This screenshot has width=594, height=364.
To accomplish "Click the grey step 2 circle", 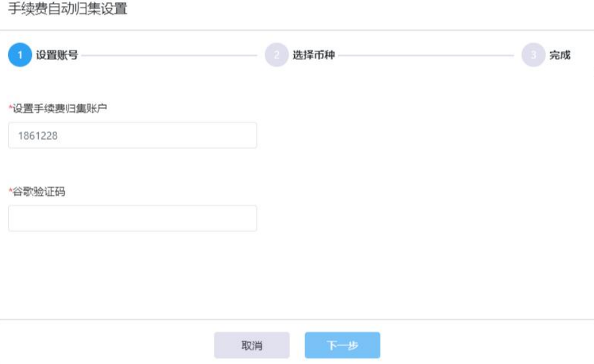I will (277, 55).
